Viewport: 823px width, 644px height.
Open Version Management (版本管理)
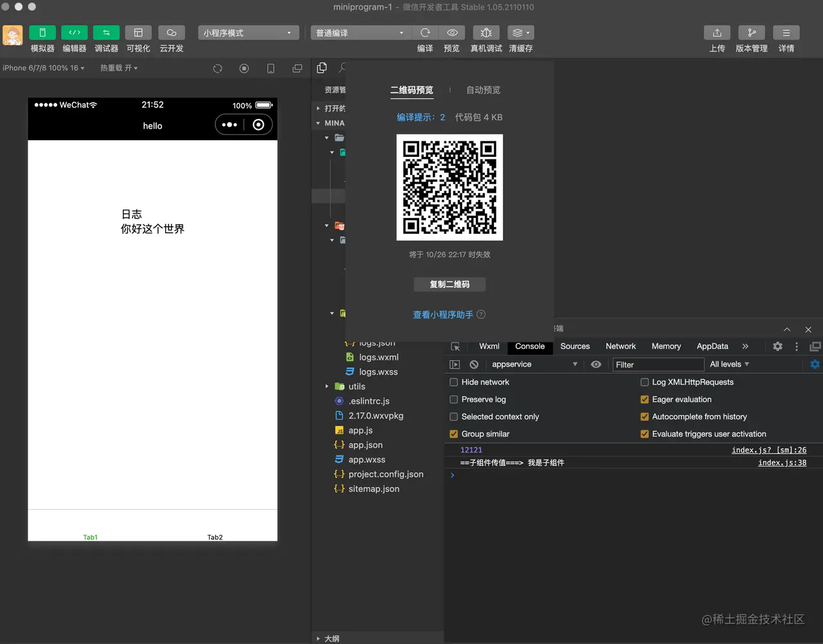click(752, 33)
